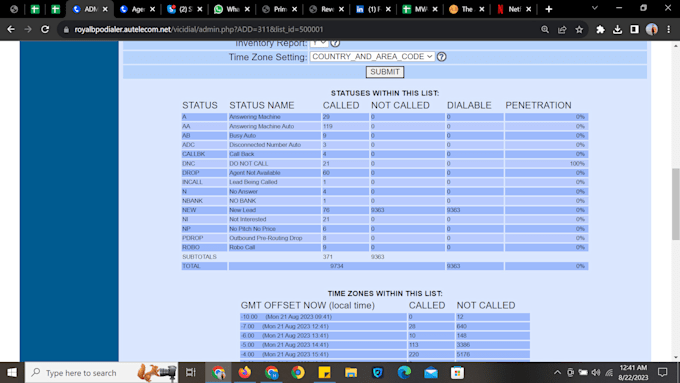680x383 pixels.
Task: Click the browser forward arrow
Action: coord(28,29)
